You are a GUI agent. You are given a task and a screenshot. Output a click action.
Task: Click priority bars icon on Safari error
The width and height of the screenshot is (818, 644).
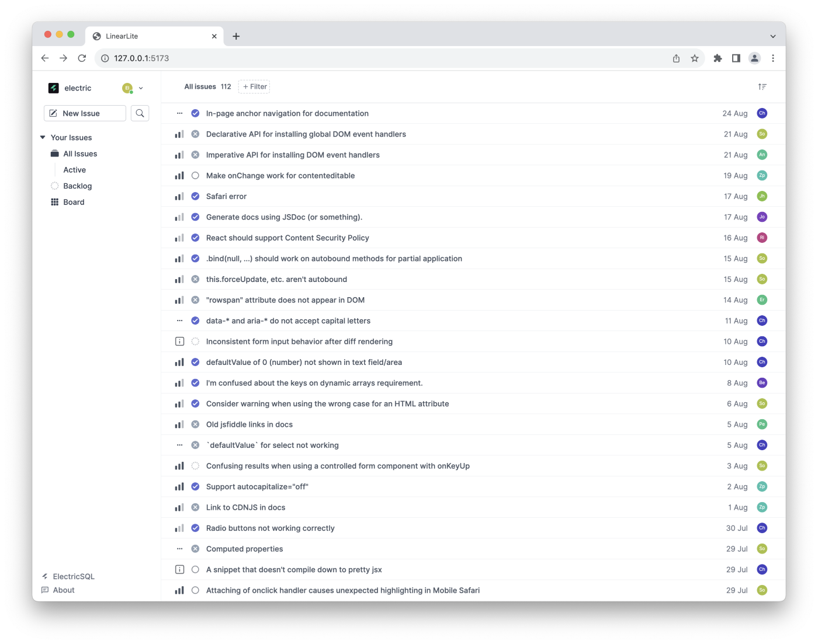point(179,197)
